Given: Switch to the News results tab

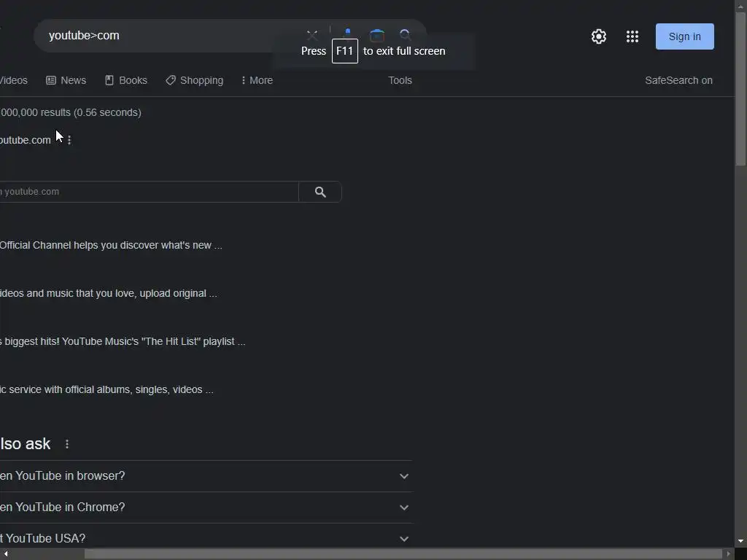Looking at the screenshot, I should coord(66,80).
